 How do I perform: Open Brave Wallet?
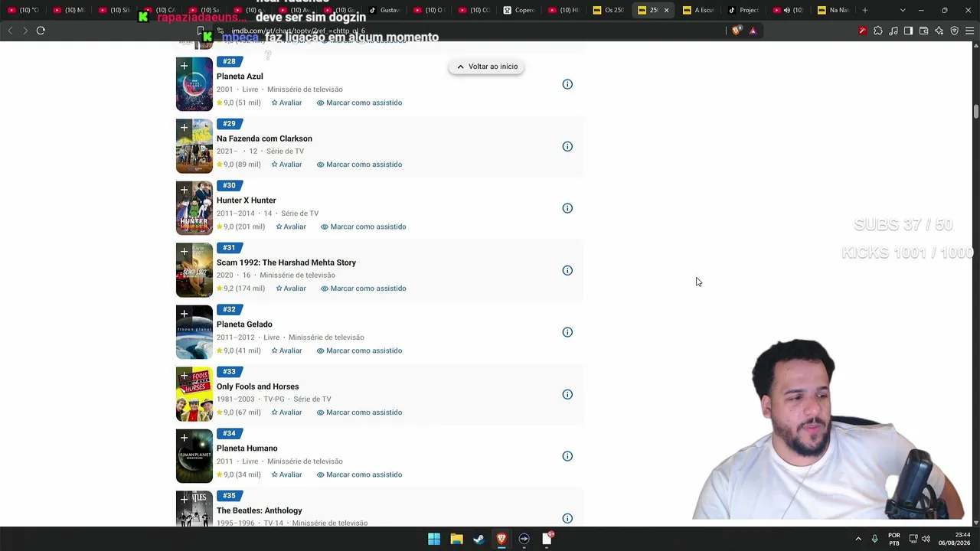(923, 31)
